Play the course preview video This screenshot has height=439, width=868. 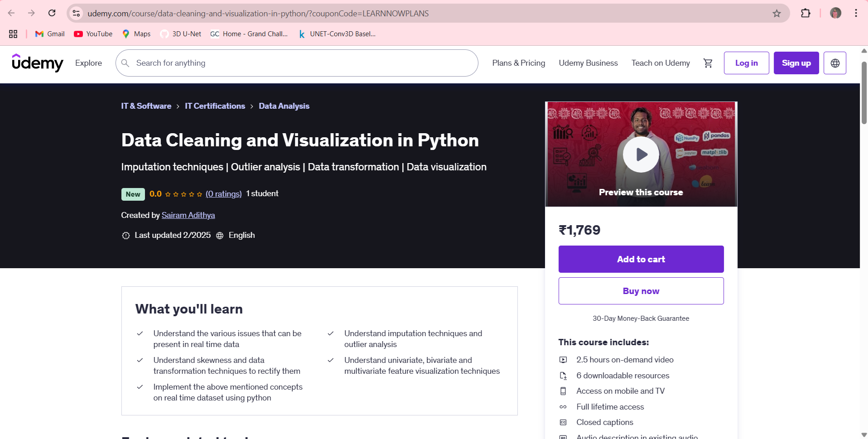pos(641,154)
